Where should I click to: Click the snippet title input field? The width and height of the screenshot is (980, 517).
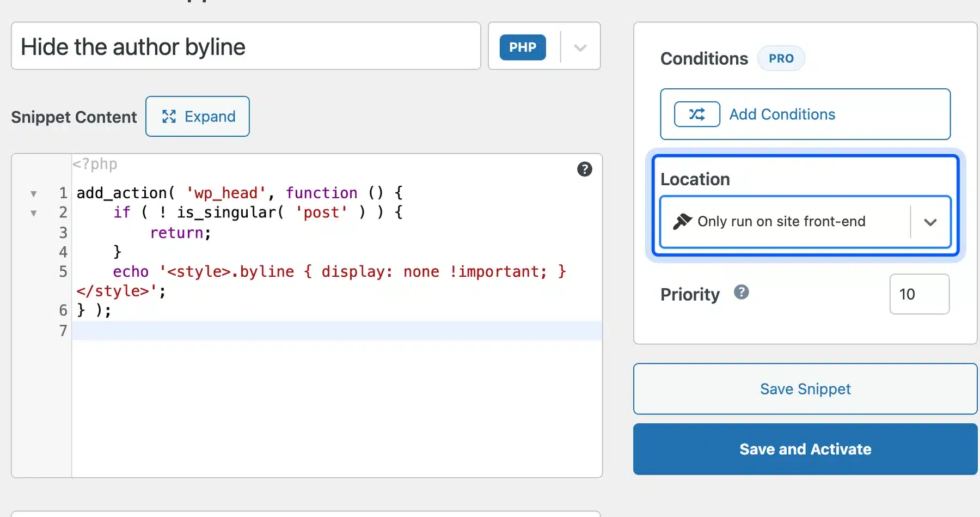tap(246, 46)
